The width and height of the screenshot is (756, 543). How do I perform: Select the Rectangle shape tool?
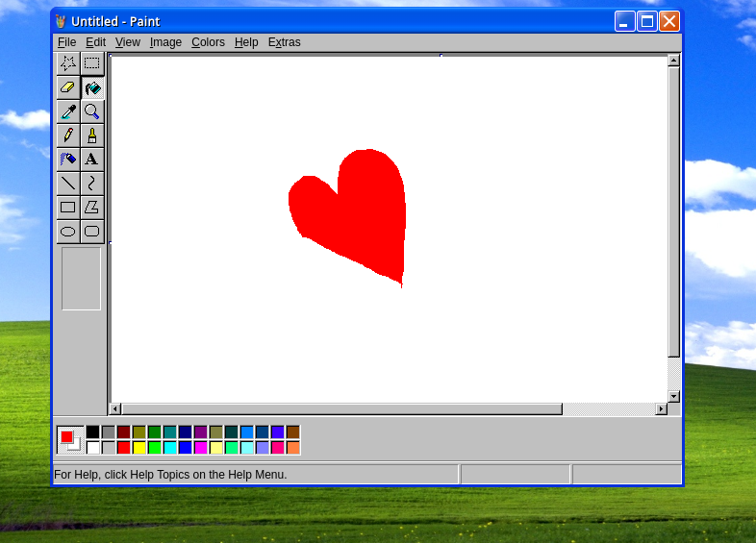(x=68, y=208)
